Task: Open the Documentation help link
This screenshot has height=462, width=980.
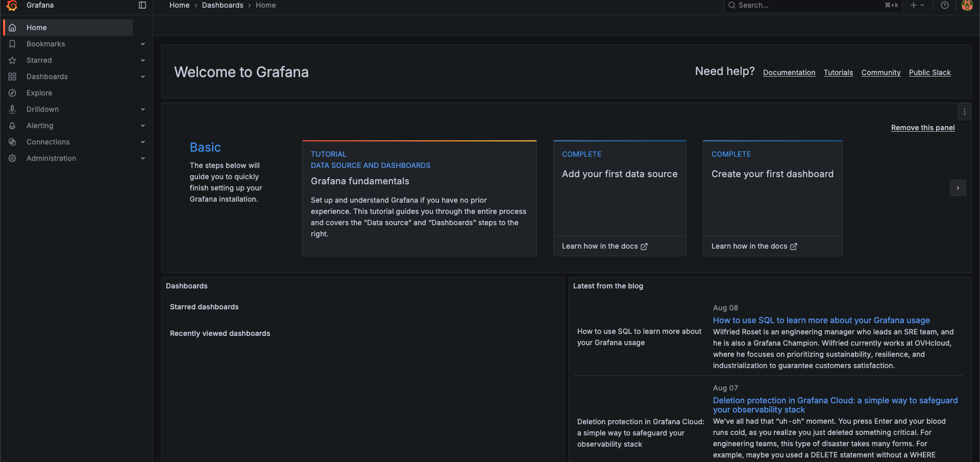Action: [x=789, y=72]
